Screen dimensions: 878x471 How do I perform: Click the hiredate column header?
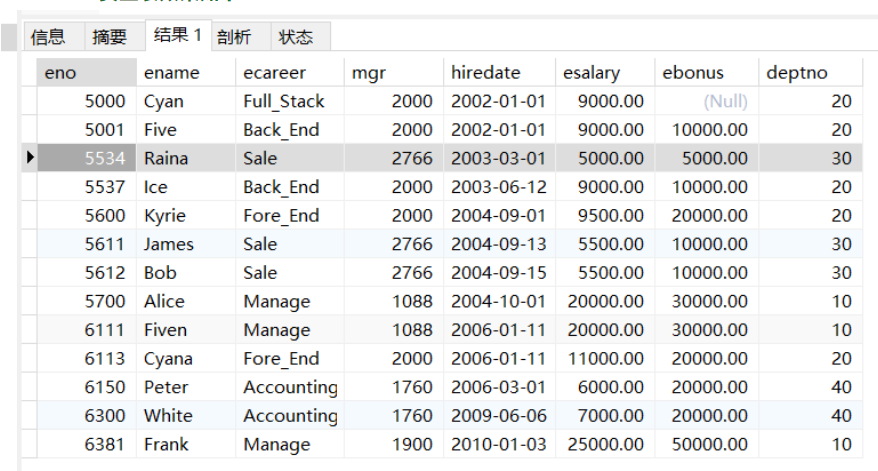498,72
